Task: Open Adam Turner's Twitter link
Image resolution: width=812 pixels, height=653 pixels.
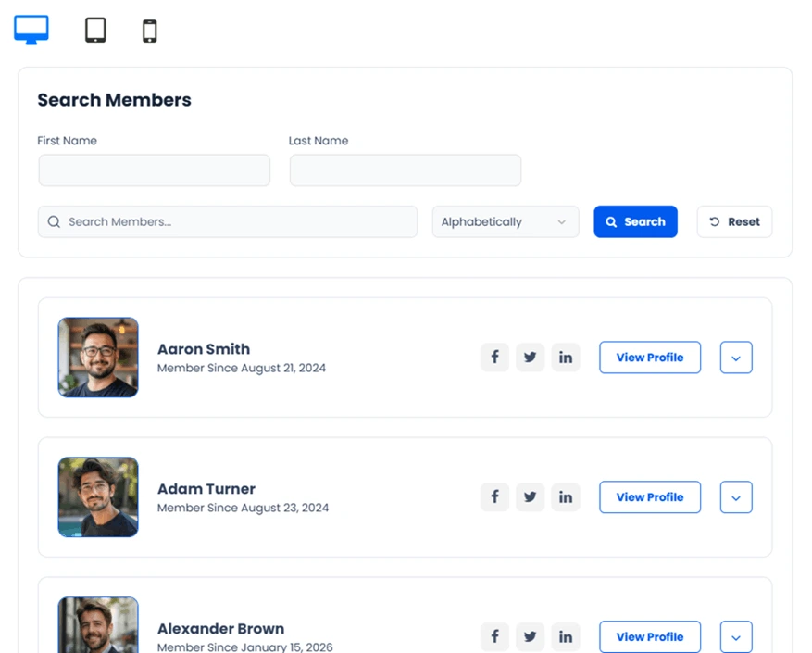Action: 530,497
